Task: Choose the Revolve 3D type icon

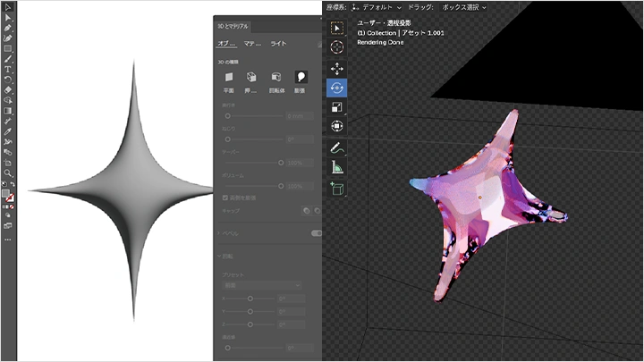Action: pyautogui.click(x=276, y=77)
